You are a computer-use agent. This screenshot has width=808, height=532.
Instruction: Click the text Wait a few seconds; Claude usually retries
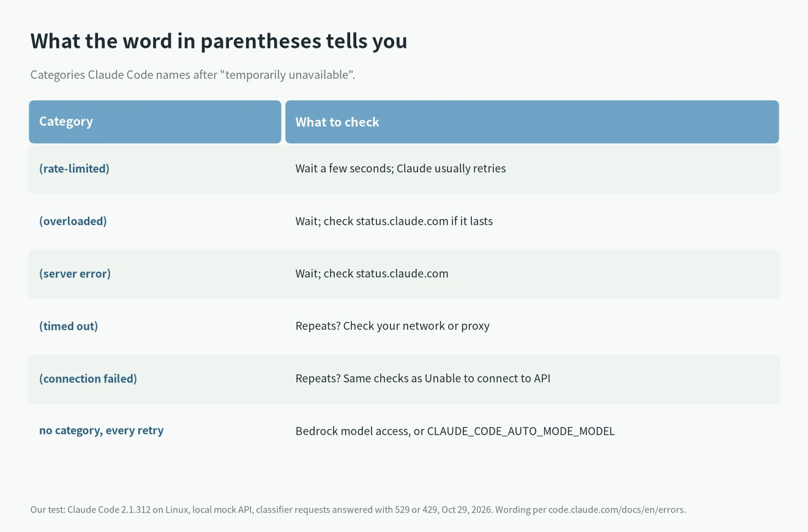pos(400,168)
